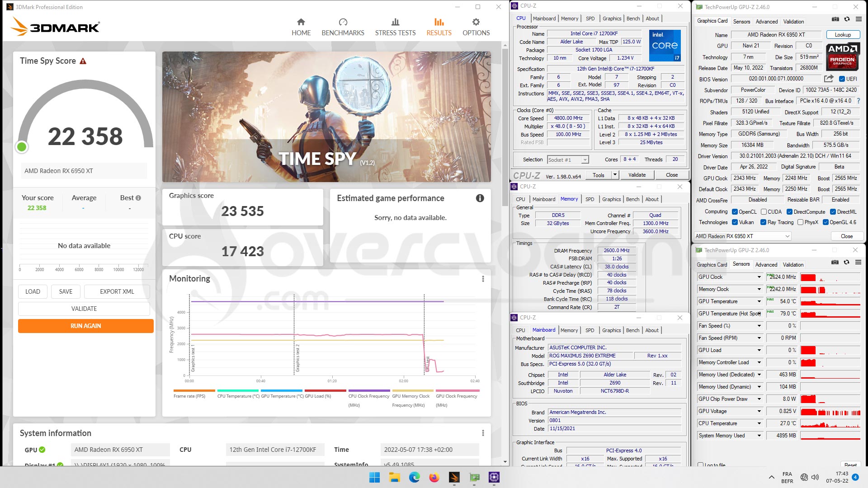This screenshot has height=488, width=868.
Task: Click the SAVE button in 3DMark
Action: tap(66, 291)
